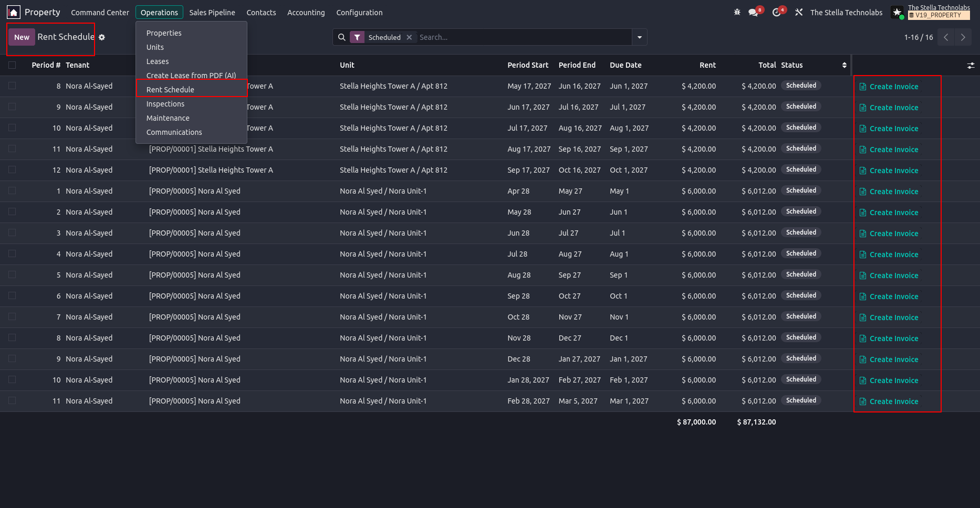This screenshot has width=980, height=508.
Task: Open The Stella Technolabs company switcher
Action: coord(846,13)
